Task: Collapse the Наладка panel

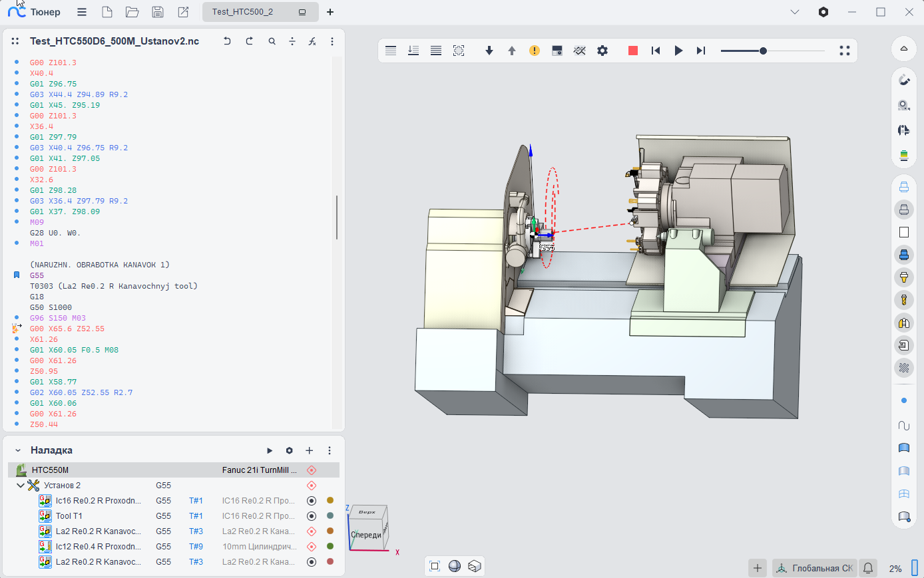Action: coord(18,450)
